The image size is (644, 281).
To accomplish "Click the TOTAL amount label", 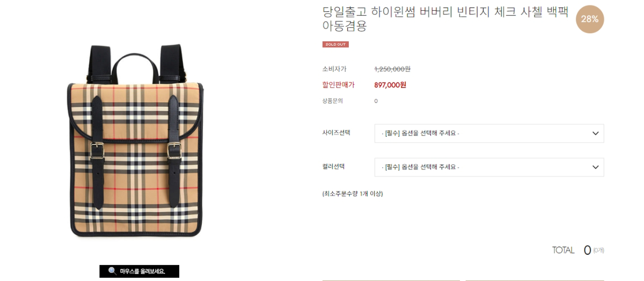I will [x=563, y=250].
